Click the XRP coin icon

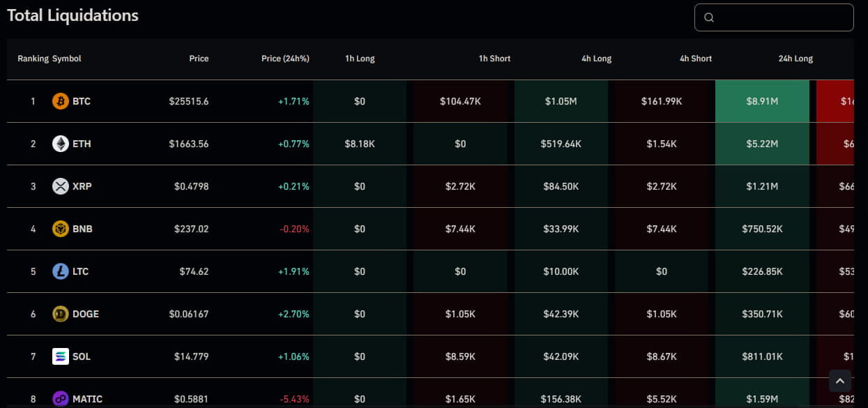click(x=61, y=186)
